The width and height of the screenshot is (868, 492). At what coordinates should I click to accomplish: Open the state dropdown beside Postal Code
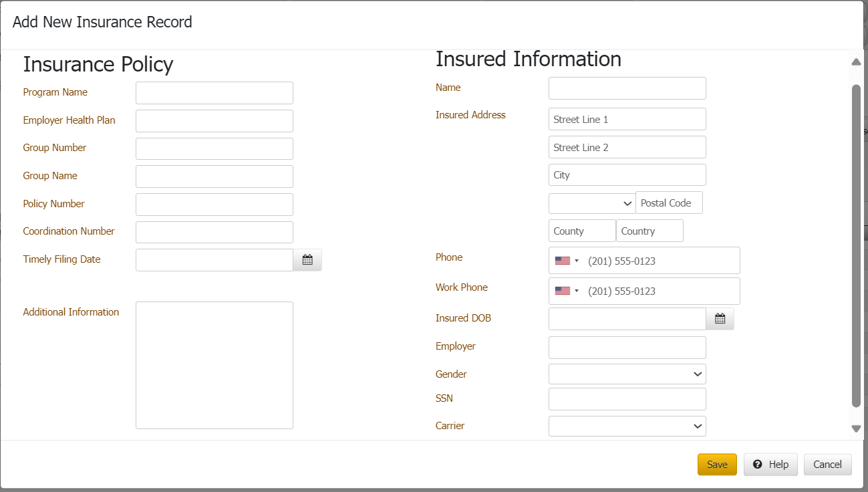[591, 203]
